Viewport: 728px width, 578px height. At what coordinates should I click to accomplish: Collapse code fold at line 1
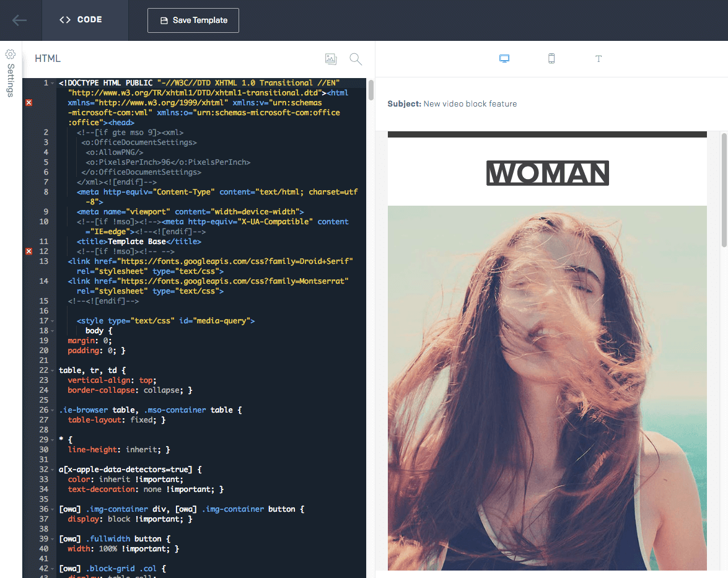pos(53,83)
